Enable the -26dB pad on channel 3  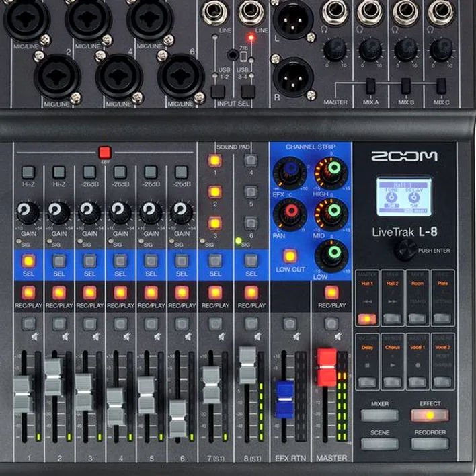click(x=89, y=172)
